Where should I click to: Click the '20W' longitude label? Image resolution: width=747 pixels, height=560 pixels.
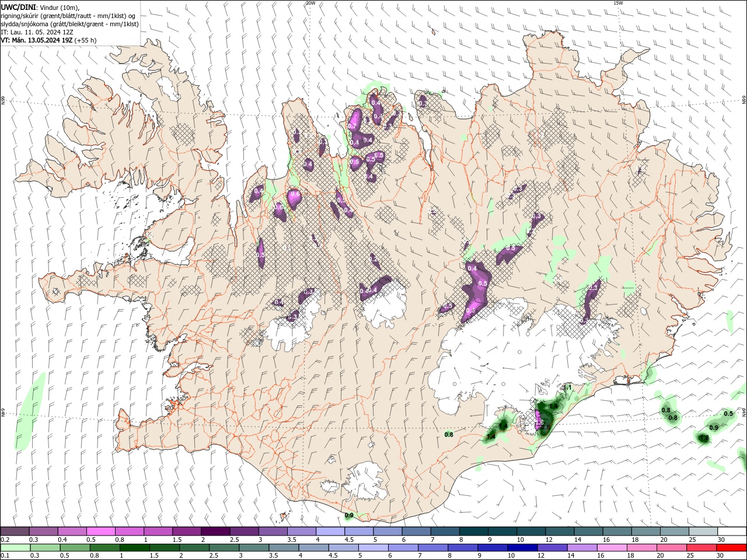[x=310, y=3]
